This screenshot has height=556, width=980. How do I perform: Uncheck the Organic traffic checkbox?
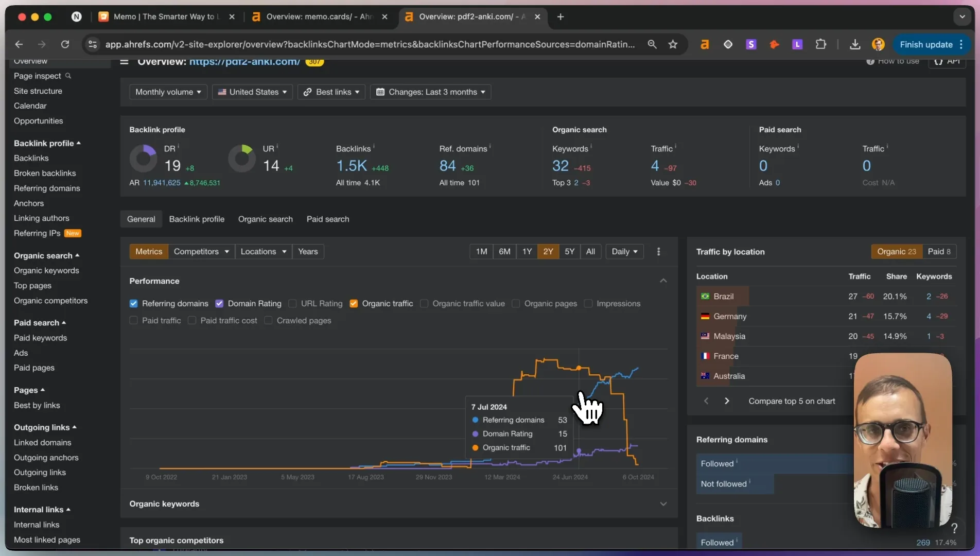354,303
